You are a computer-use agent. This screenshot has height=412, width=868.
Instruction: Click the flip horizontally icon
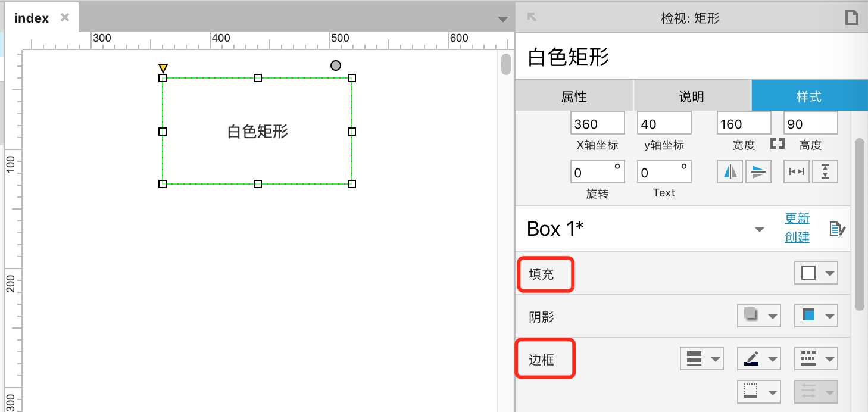point(730,171)
